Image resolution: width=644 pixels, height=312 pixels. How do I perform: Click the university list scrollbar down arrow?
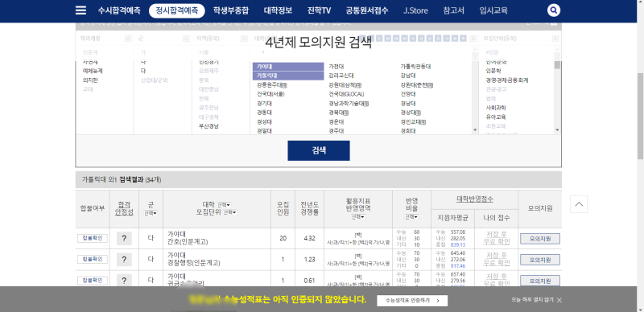tap(475, 130)
